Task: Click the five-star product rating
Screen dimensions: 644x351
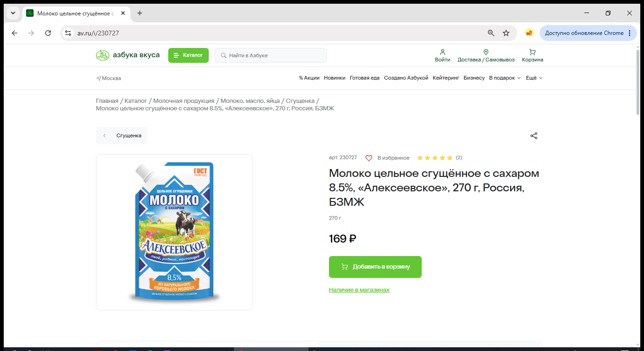Action: [x=435, y=158]
